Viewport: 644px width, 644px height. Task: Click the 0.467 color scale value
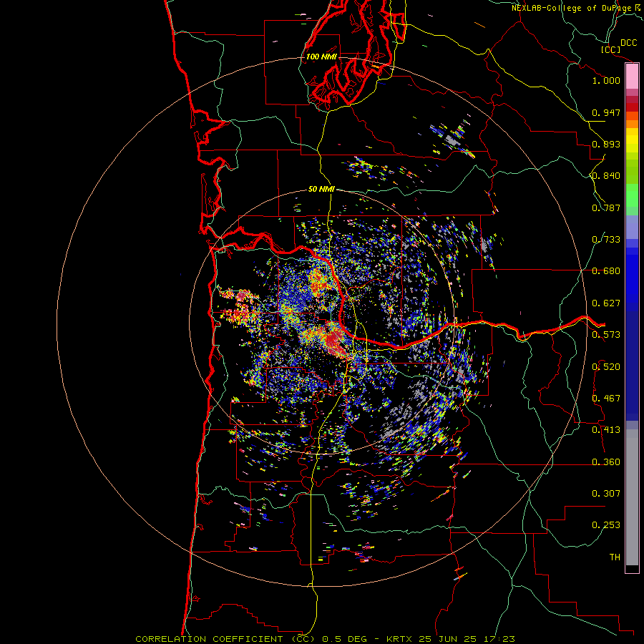(606, 399)
